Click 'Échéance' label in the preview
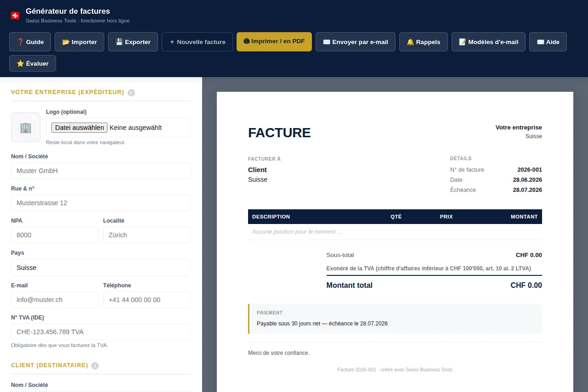Screen dimensions: 588x392 point(463,190)
